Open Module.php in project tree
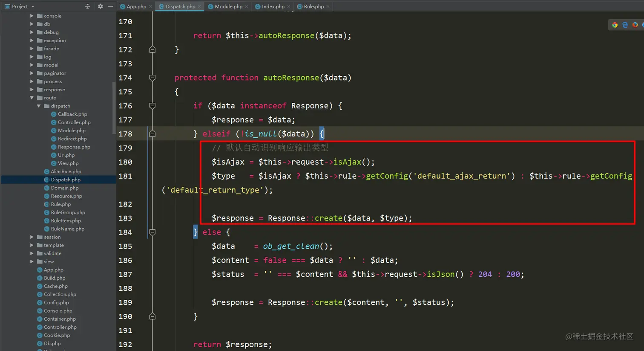Screen dimensions: 644x351 click(x=68, y=131)
